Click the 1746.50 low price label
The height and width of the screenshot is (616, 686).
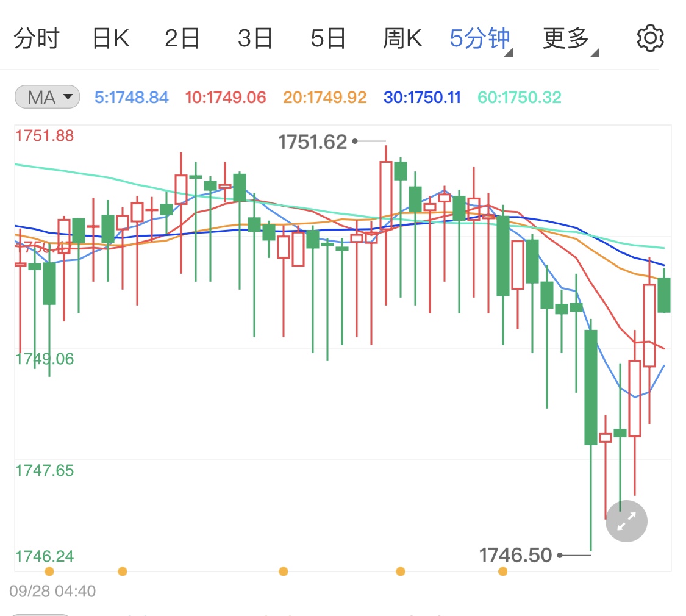(x=514, y=555)
